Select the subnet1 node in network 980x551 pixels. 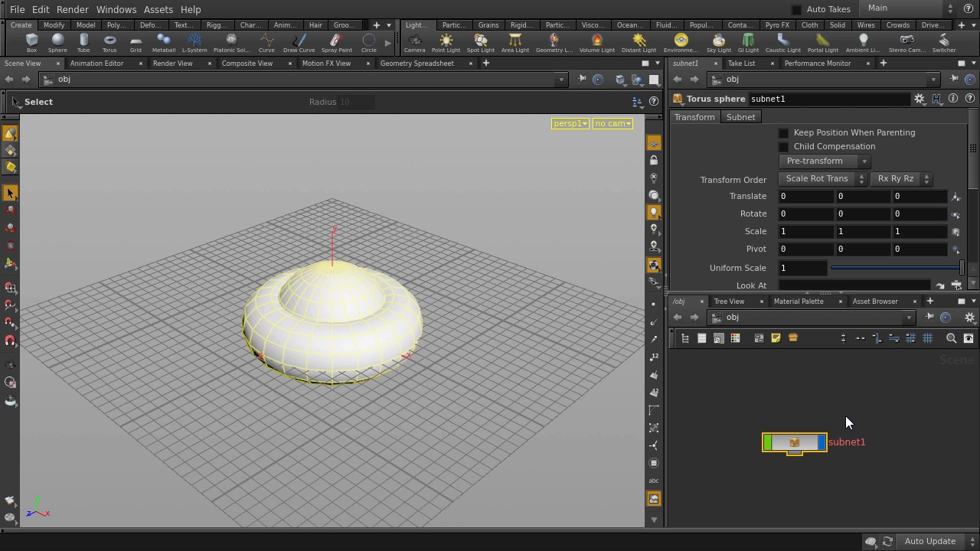(794, 442)
